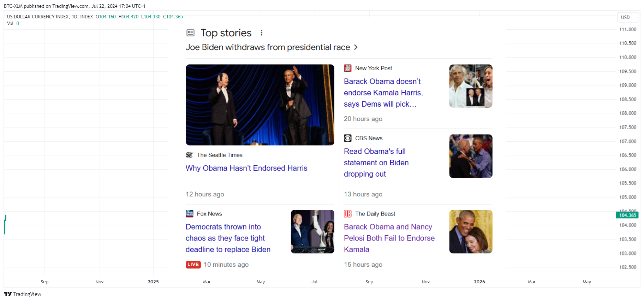Open 'Why Obama Hasn't Endorsed Harris' article
644x301 pixels.
246,168
